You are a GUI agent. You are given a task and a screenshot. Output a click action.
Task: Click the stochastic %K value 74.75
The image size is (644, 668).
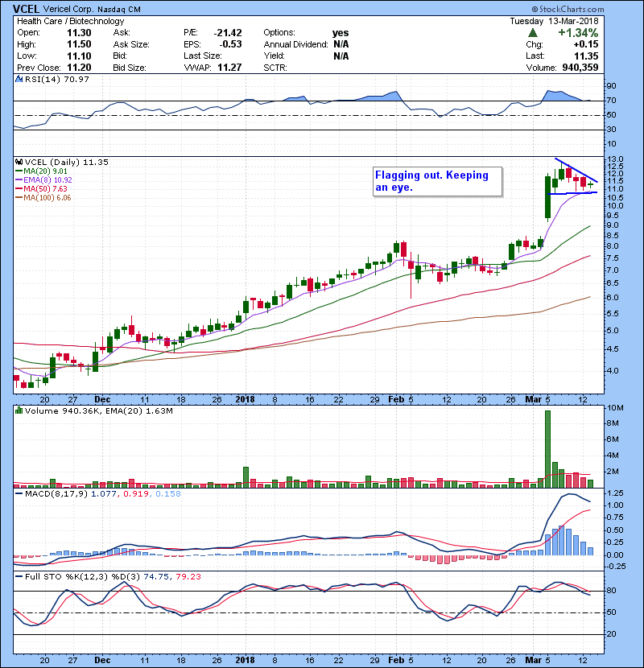coord(156,577)
